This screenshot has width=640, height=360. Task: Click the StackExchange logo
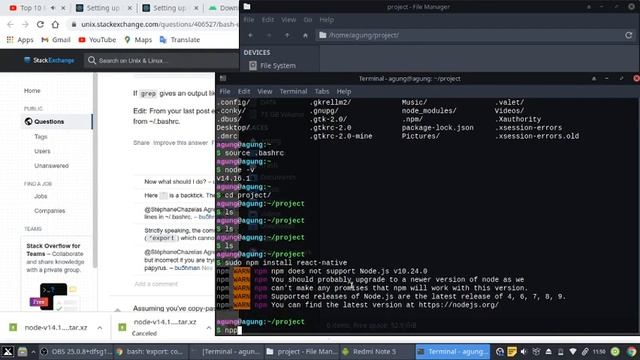click(x=49, y=60)
